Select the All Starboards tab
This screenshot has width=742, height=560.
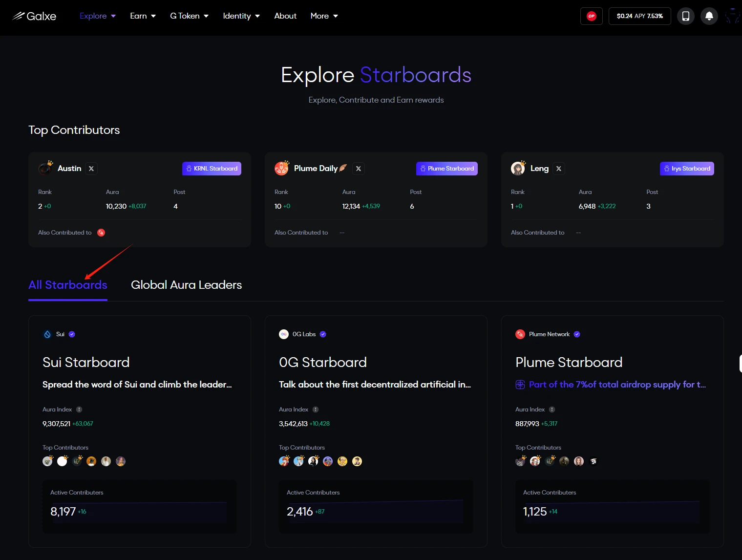pos(68,285)
